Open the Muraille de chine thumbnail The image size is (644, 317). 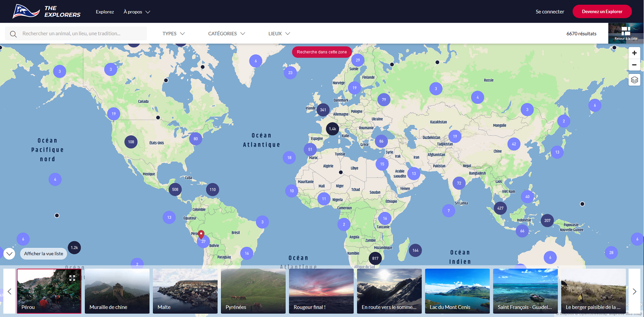(117, 291)
